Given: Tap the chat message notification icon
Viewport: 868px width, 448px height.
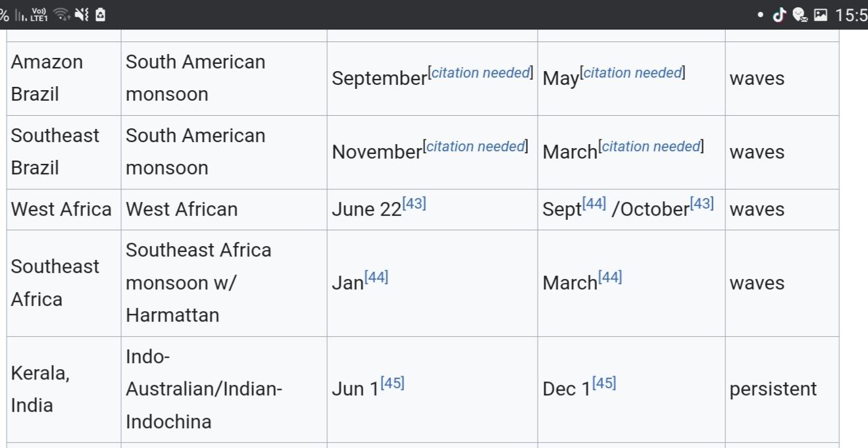Looking at the screenshot, I should tap(800, 14).
